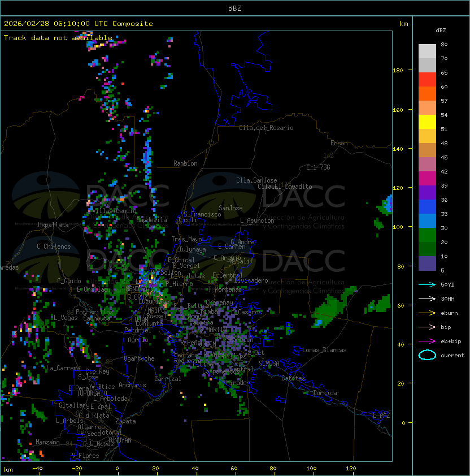Click the 'L_Dormida' map label
The height and width of the screenshot is (476, 470).
pyautogui.click(x=322, y=393)
